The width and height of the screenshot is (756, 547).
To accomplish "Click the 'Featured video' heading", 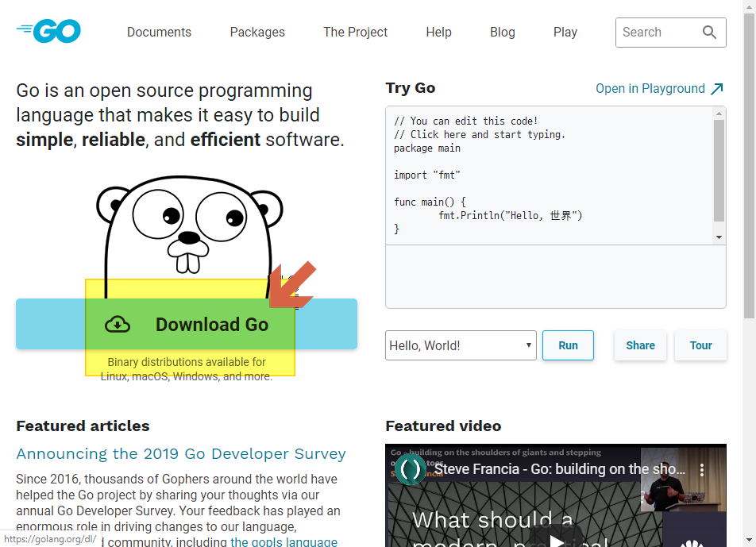I will [443, 426].
